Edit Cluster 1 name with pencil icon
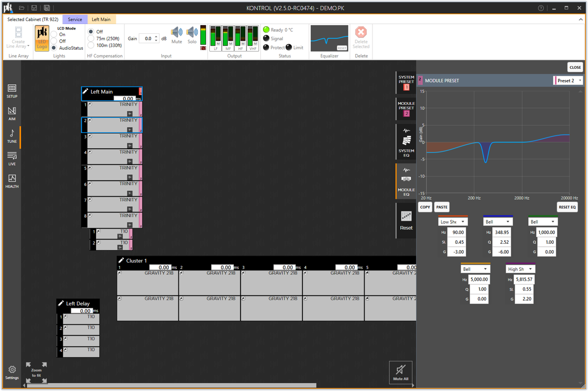588x391 pixels. click(x=121, y=260)
